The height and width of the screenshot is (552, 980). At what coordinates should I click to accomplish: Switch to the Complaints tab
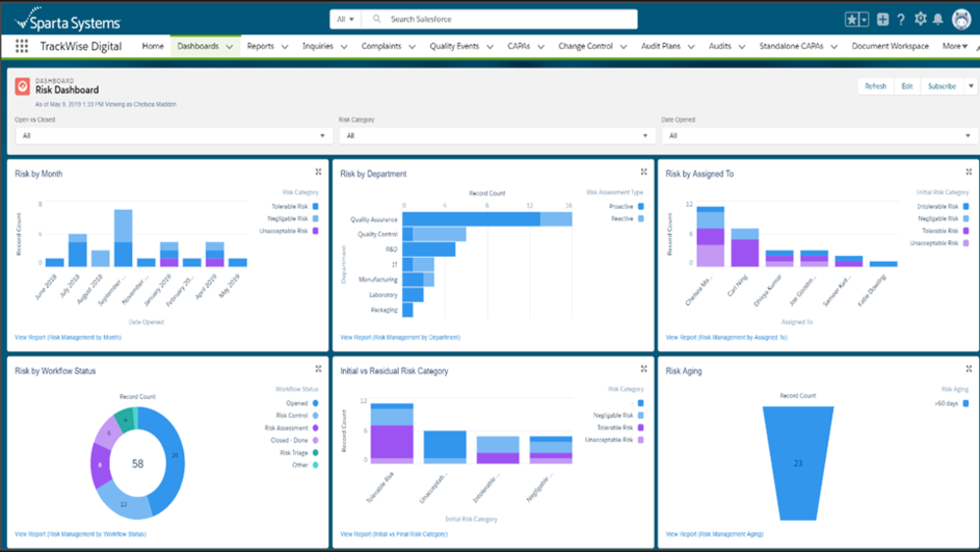(x=381, y=46)
